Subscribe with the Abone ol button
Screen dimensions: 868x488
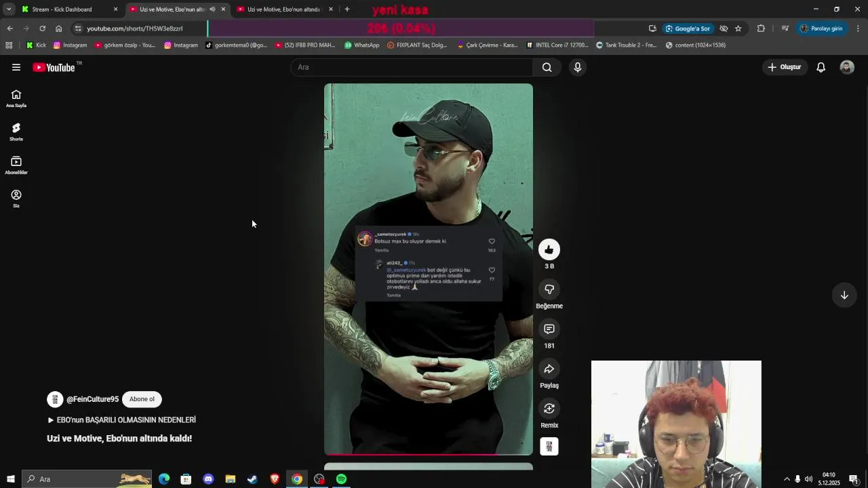pyautogui.click(x=142, y=399)
